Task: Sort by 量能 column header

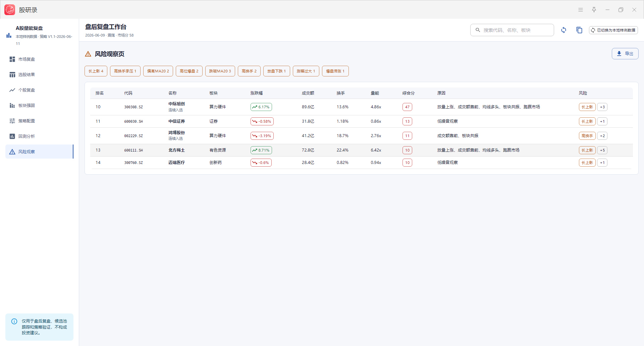Action: click(x=375, y=93)
